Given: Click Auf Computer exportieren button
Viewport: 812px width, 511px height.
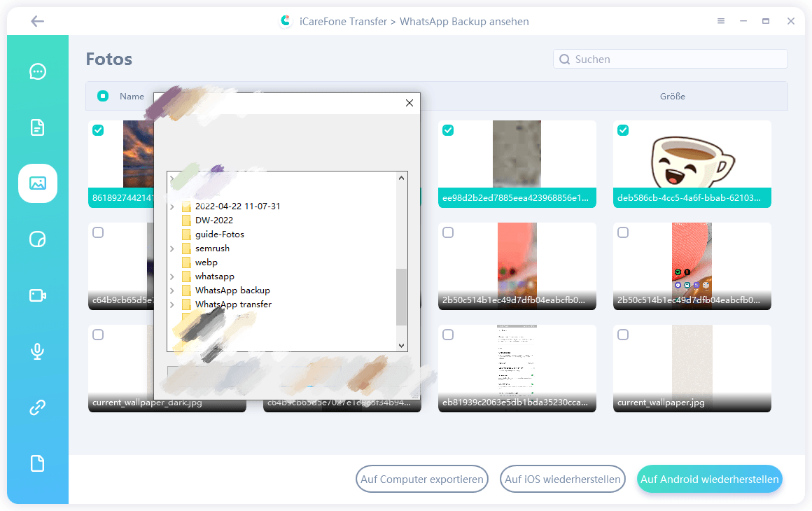Looking at the screenshot, I should (421, 479).
